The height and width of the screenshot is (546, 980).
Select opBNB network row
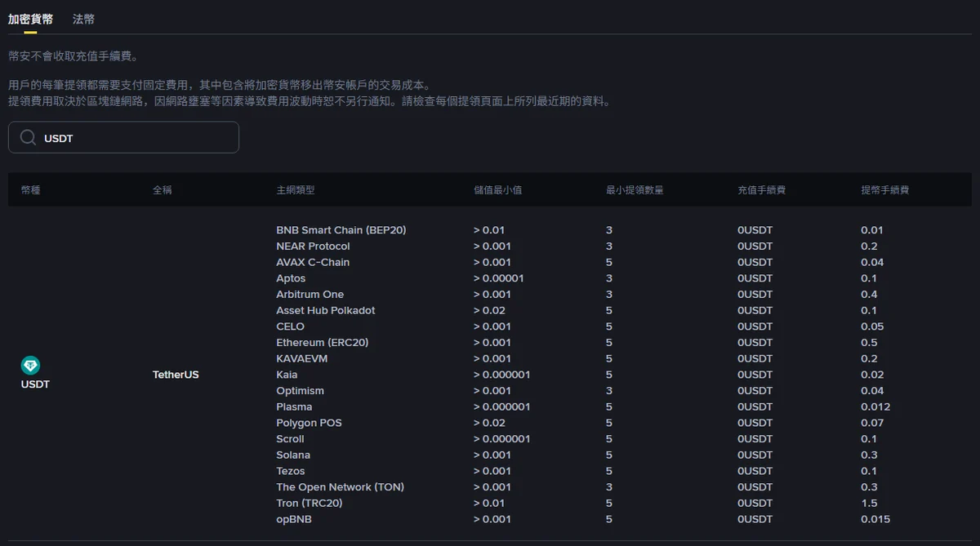tap(294, 519)
